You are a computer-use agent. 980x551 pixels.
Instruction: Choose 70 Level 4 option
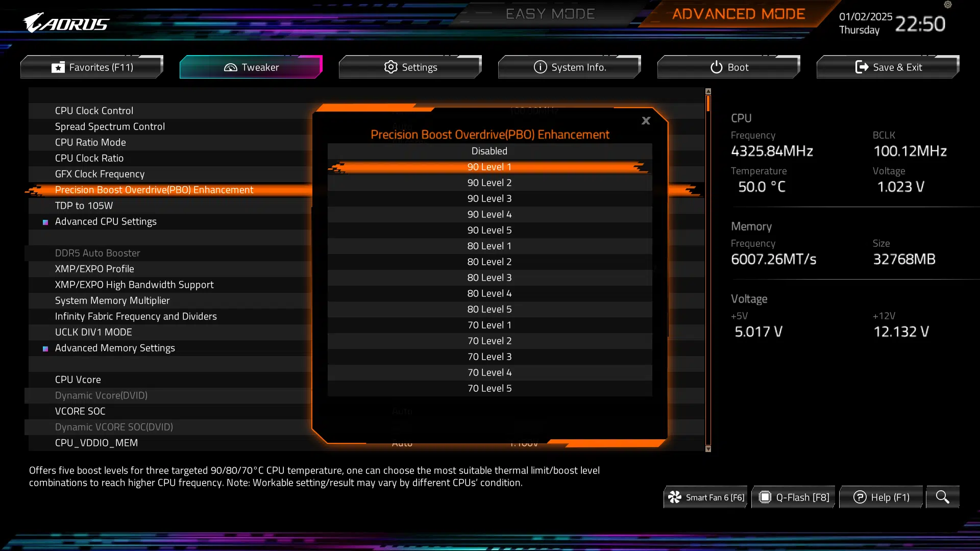click(x=489, y=372)
